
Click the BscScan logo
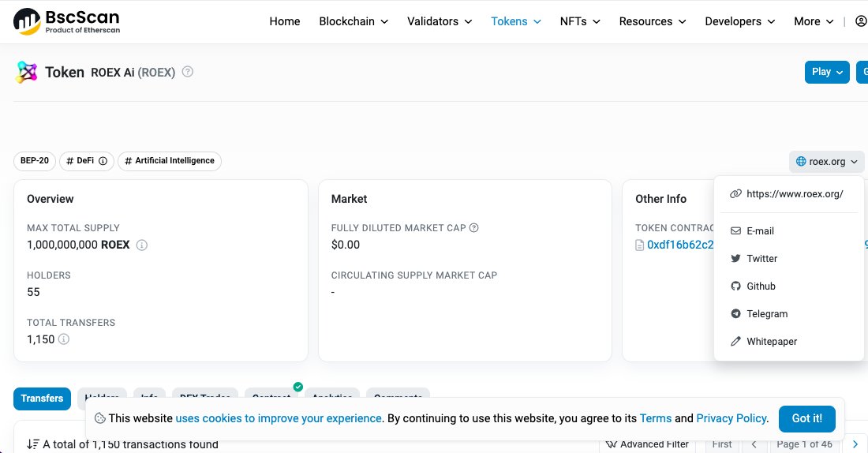[66, 21]
